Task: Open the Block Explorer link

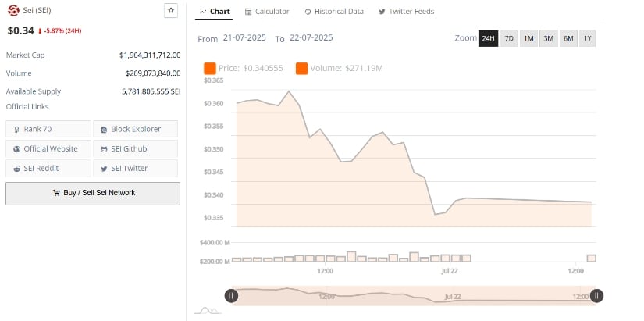Action: click(x=136, y=129)
